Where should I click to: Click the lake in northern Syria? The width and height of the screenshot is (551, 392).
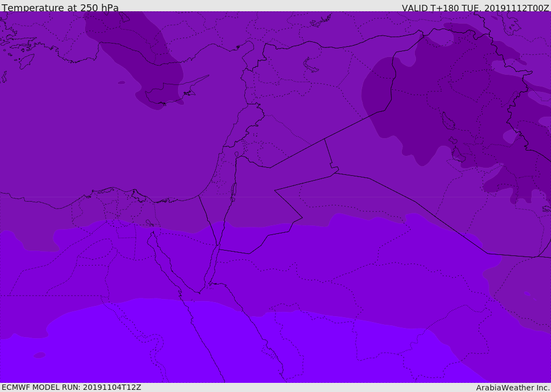click(310, 66)
